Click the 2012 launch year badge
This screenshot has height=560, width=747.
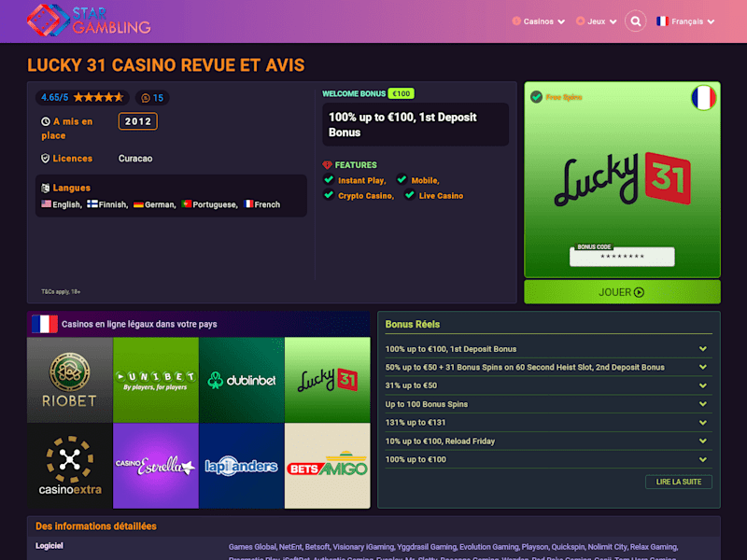click(x=137, y=121)
